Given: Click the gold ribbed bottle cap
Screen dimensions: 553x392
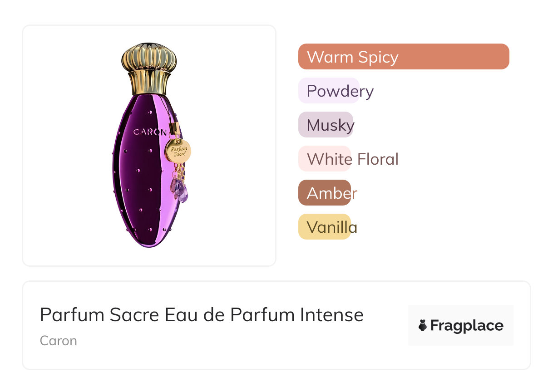Looking at the screenshot, I should [149, 57].
